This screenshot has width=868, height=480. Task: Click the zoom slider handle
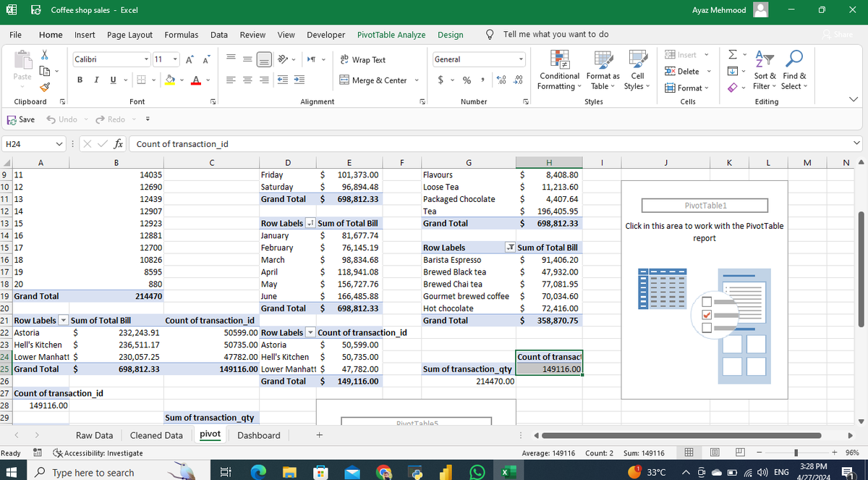[x=796, y=452]
